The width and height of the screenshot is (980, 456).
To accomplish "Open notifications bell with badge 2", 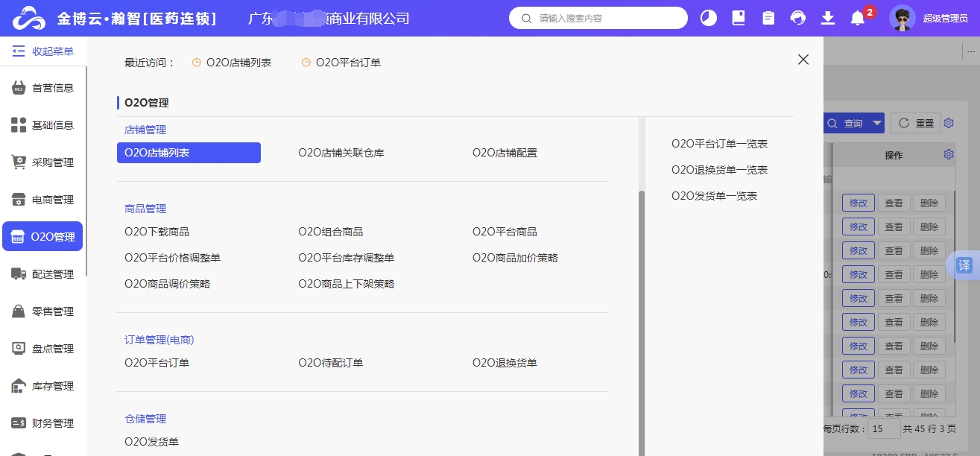I will click(858, 18).
